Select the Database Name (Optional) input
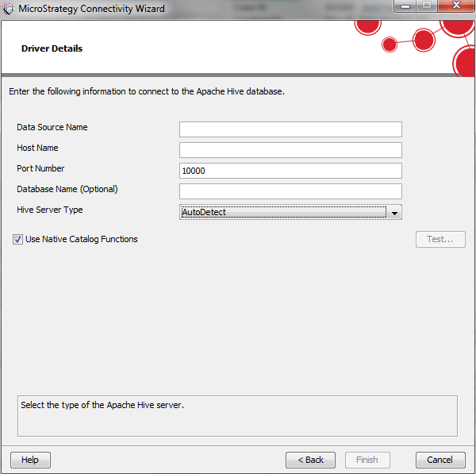This screenshot has width=476, height=474. [x=290, y=191]
